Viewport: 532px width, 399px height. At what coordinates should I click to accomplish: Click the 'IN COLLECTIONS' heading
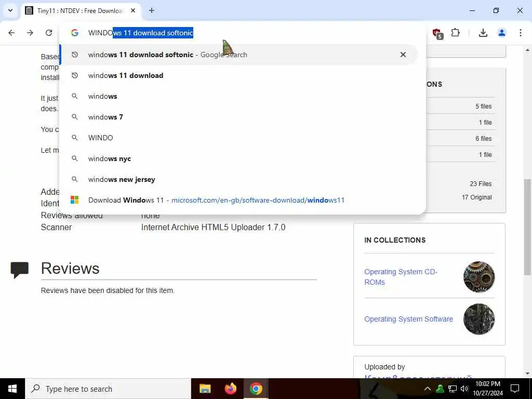(395, 240)
